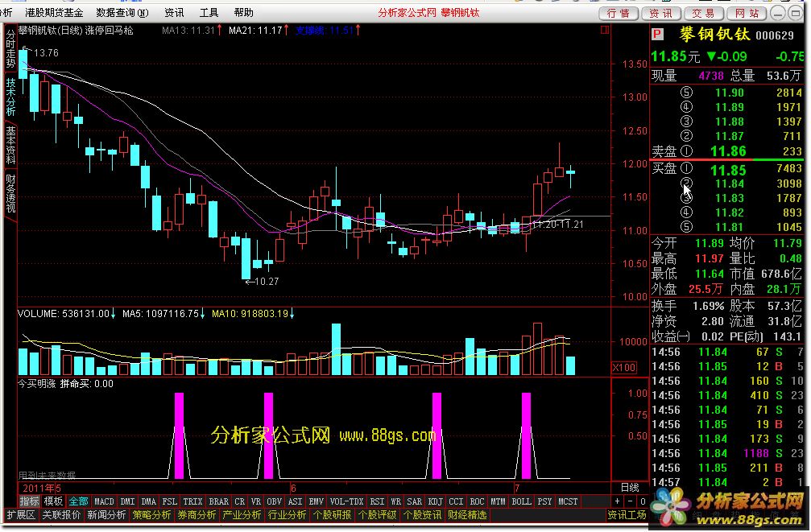This screenshot has width=811, height=532.
Task: Choose the FSL indicator
Action: click(170, 501)
